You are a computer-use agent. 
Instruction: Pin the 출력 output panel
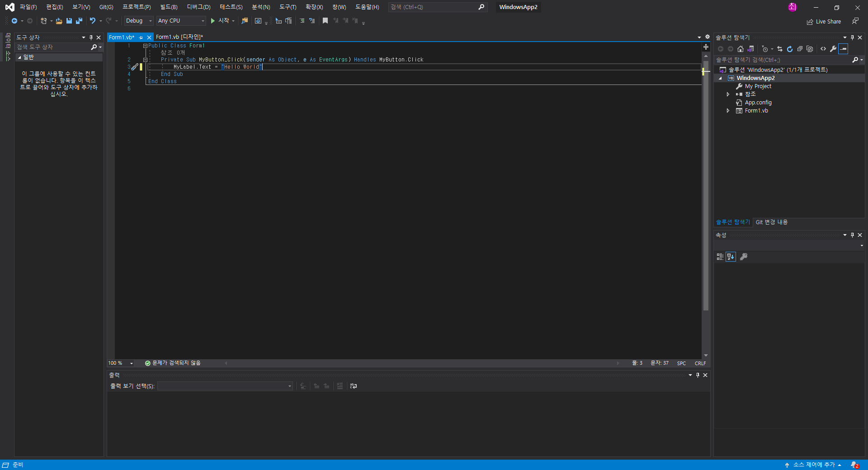[698, 375]
